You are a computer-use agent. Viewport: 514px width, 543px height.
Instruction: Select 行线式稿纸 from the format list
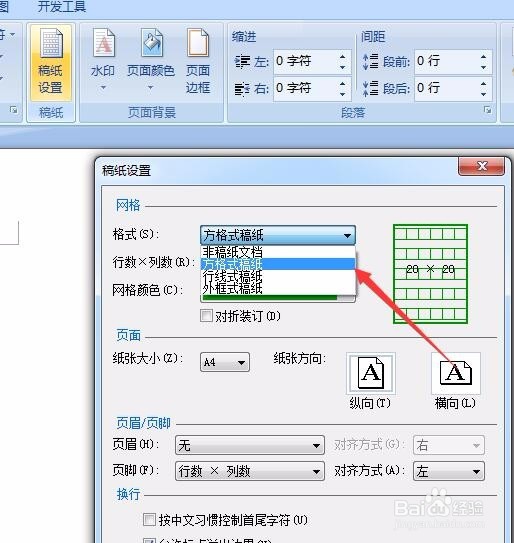(278, 276)
